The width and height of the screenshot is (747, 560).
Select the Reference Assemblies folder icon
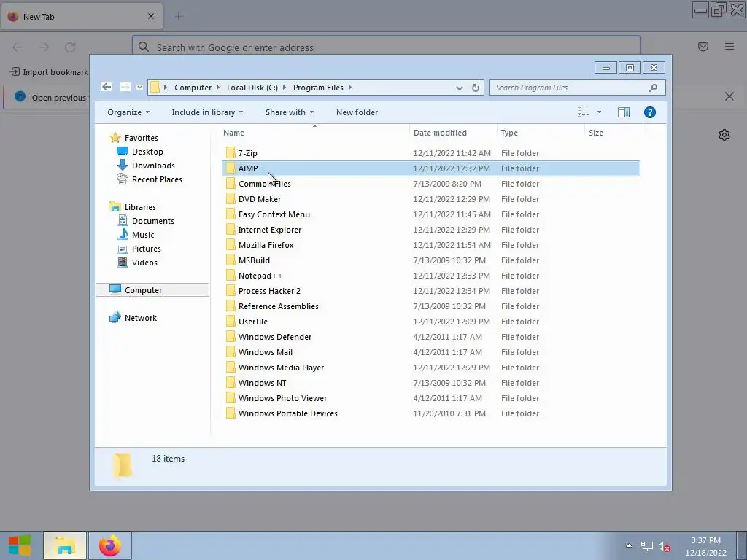coord(231,306)
